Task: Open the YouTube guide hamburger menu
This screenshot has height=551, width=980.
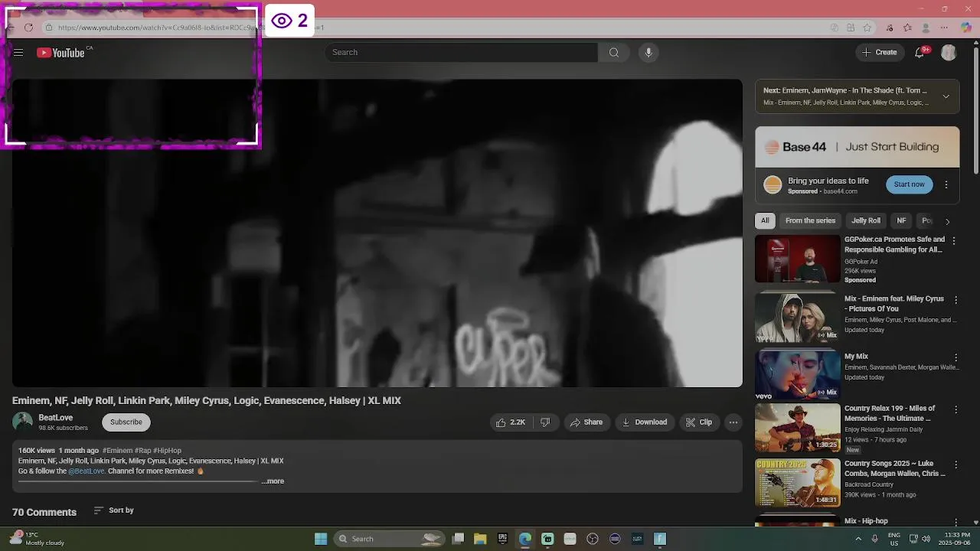Action: point(18,53)
